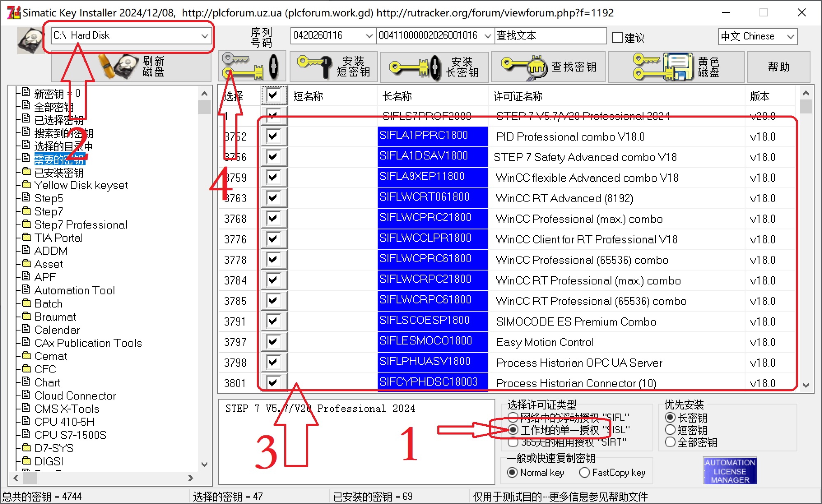Expand the 0420260116 serial number dropdown
822x504 pixels.
tap(369, 36)
